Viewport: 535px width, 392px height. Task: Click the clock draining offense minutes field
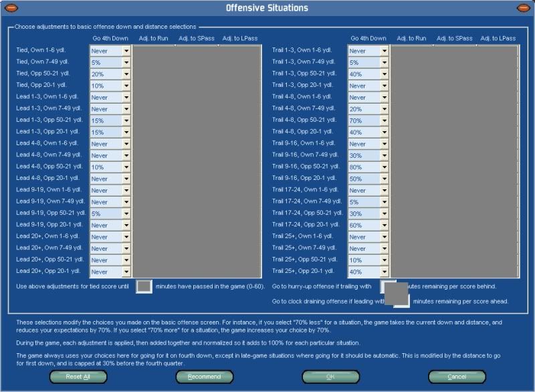pyautogui.click(x=402, y=302)
